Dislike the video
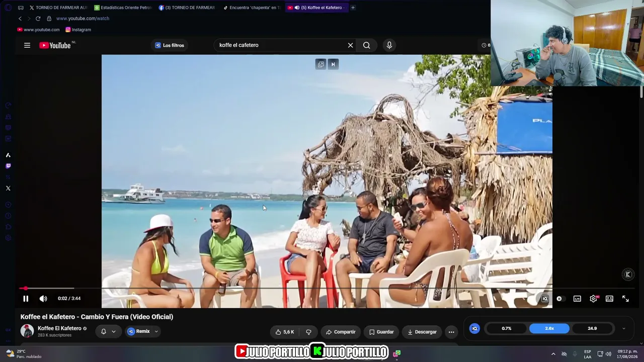 tap(308, 332)
